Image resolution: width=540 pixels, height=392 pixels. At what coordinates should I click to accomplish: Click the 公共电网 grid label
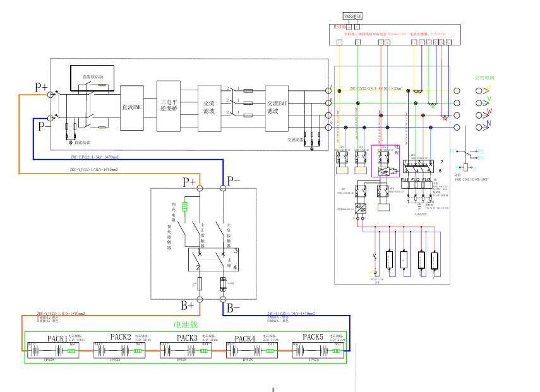(484, 78)
